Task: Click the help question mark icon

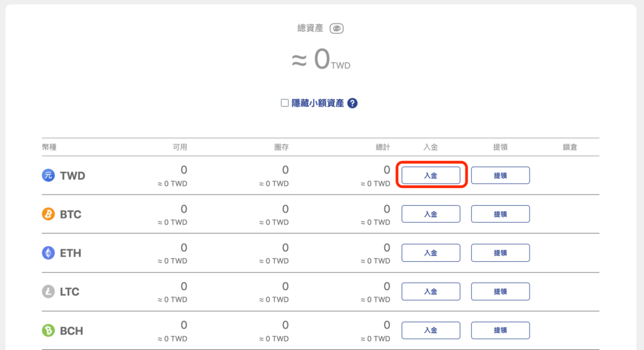Action: [x=352, y=103]
